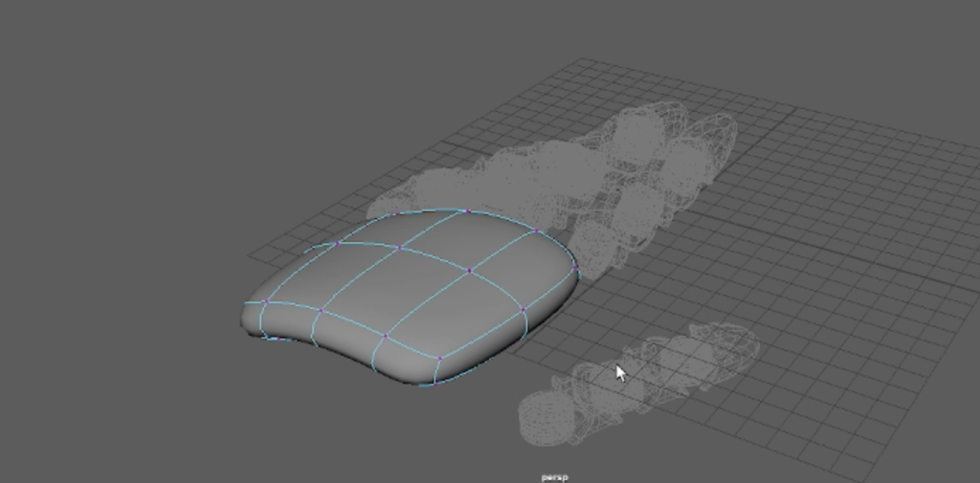Pick the bottommost vertex on cushion's front edge
This screenshot has width=980, height=483.
tap(434, 384)
